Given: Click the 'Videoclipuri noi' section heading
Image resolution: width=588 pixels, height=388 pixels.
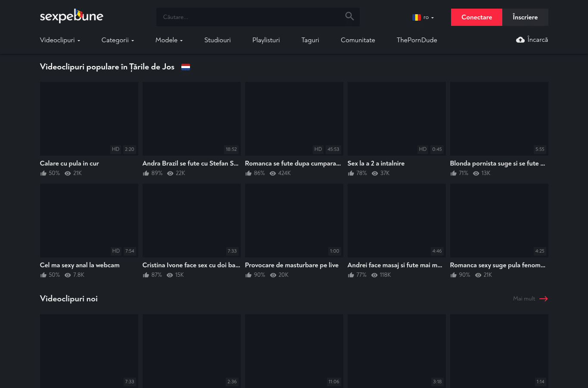Looking at the screenshot, I should [69, 299].
